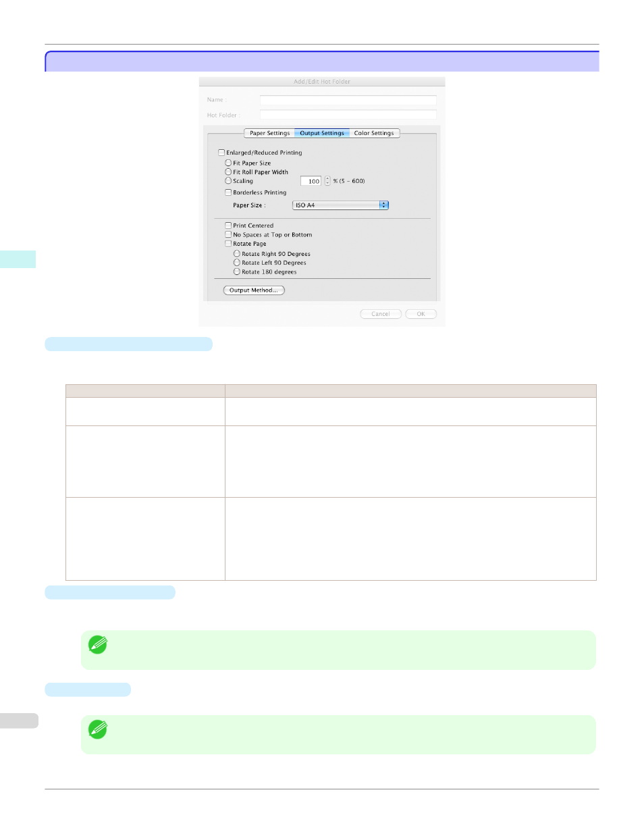Select Rotate Right 90 Degrees
Screen dimensions: 644x834
(237, 254)
